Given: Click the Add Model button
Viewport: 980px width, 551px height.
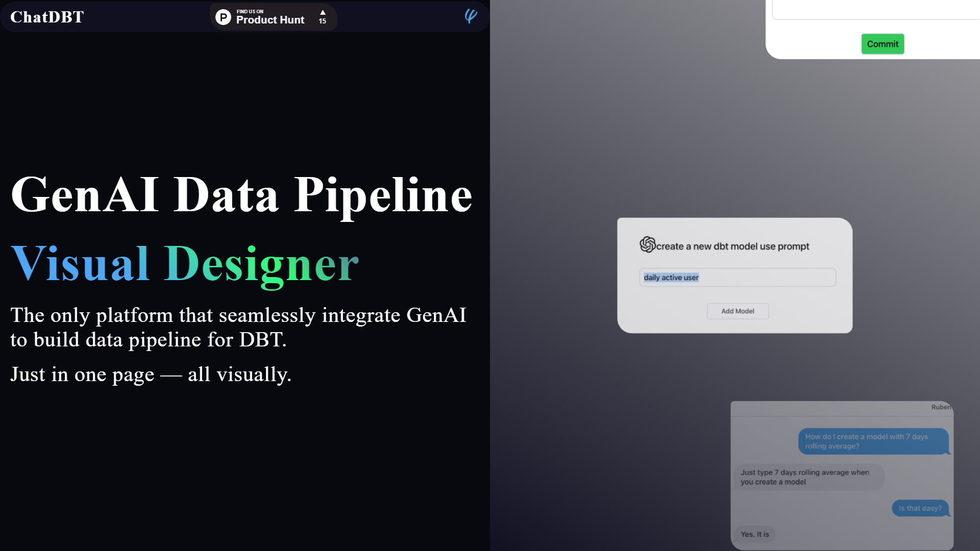Looking at the screenshot, I should click(x=737, y=311).
